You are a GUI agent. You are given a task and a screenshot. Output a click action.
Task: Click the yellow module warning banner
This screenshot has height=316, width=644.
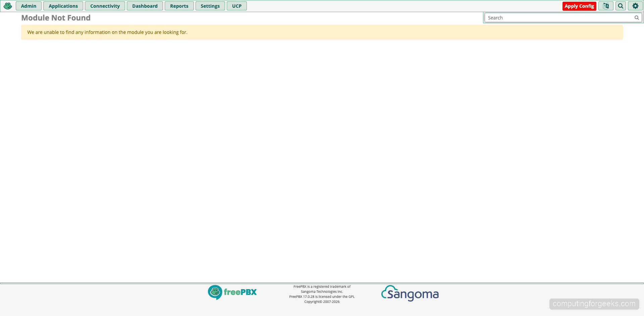322,32
